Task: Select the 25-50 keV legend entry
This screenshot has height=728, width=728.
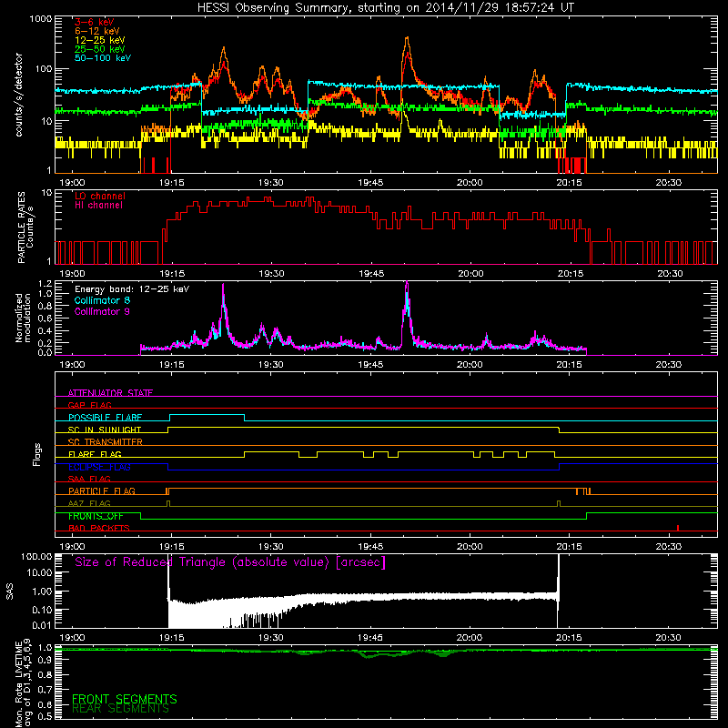Action: tap(99, 49)
